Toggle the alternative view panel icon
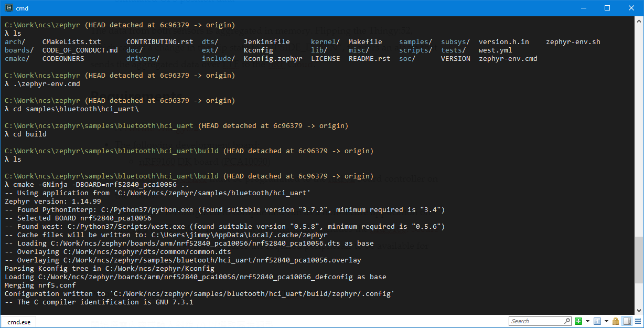Screen dimensions: 644x328 tap(626, 321)
